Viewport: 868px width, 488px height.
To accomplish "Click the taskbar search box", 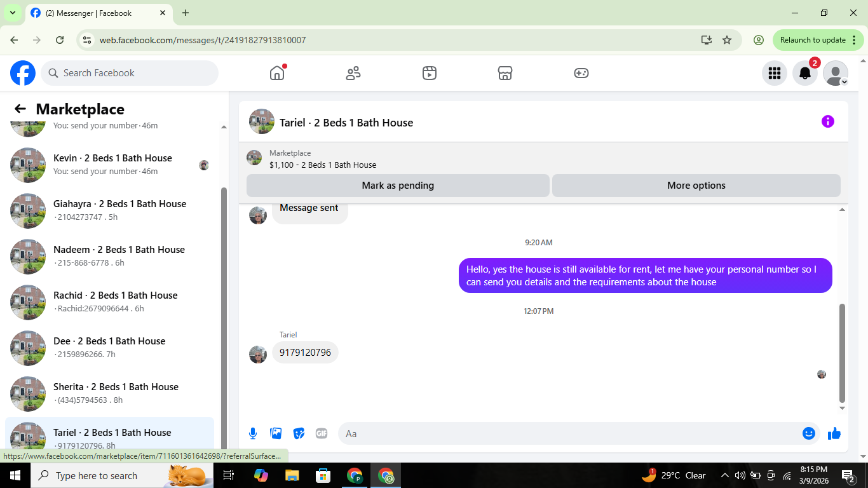I will [122, 475].
